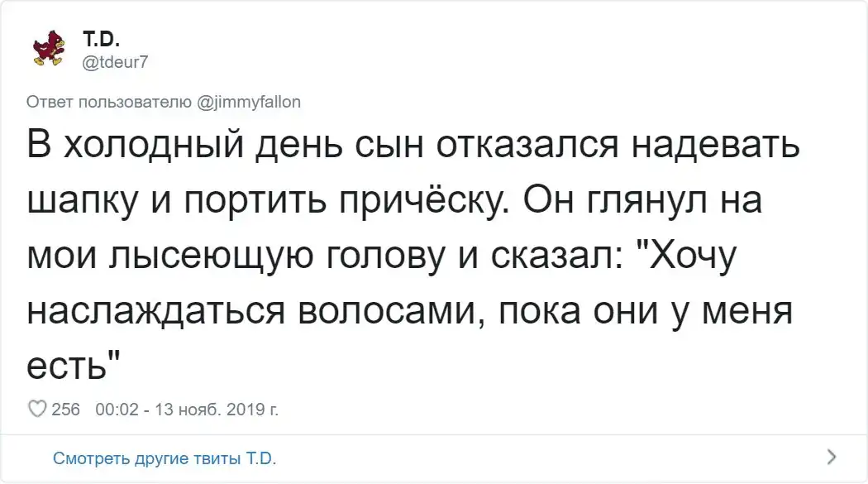Open the @jimmyfallon mention link
868x484 pixels.
pos(250,102)
